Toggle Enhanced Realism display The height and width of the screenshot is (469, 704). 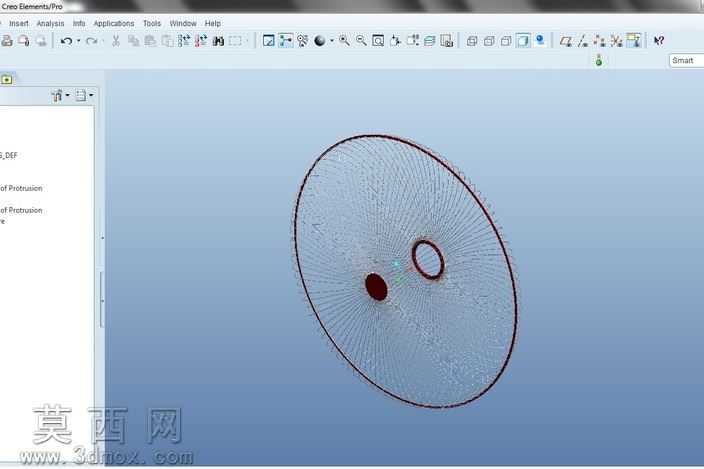(x=540, y=41)
